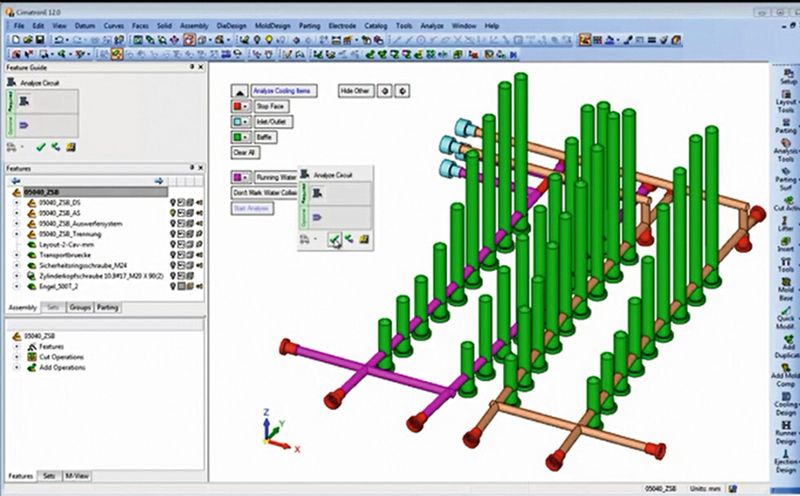Click the yellow light bulb toolbar icon

click(x=268, y=40)
